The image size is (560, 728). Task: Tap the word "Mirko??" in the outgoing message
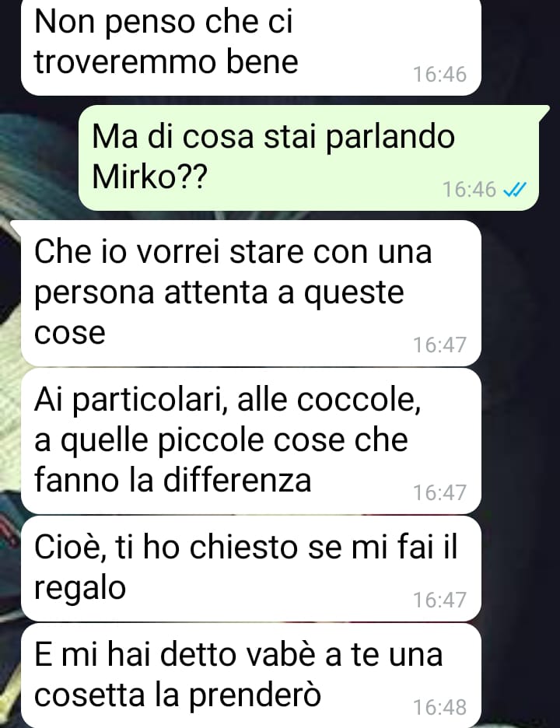point(148,177)
